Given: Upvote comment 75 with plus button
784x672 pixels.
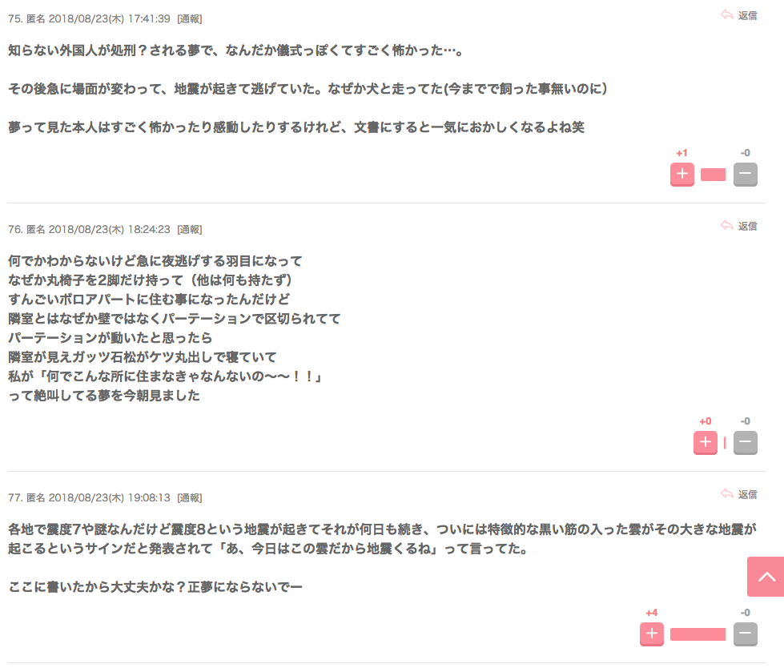Looking at the screenshot, I should pyautogui.click(x=682, y=175).
